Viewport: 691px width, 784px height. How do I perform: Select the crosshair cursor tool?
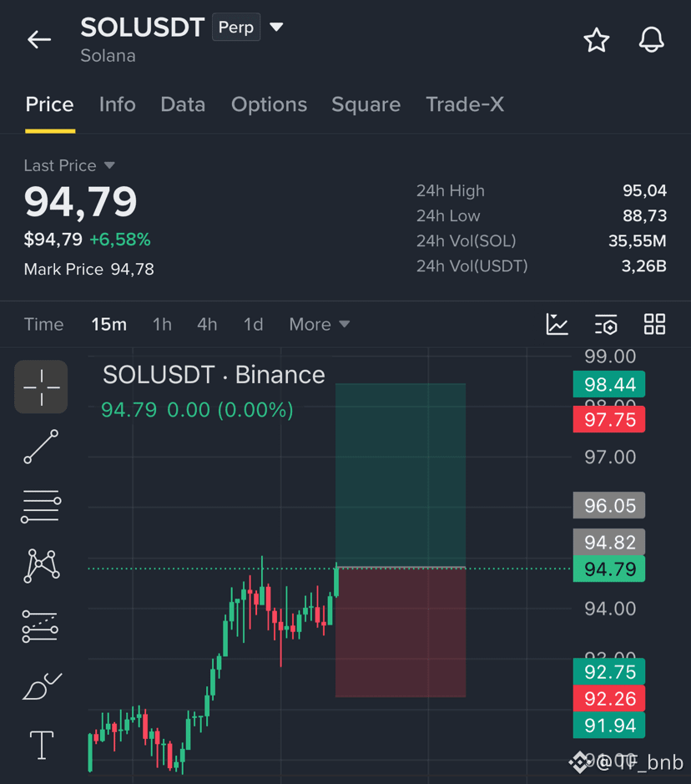pyautogui.click(x=41, y=387)
